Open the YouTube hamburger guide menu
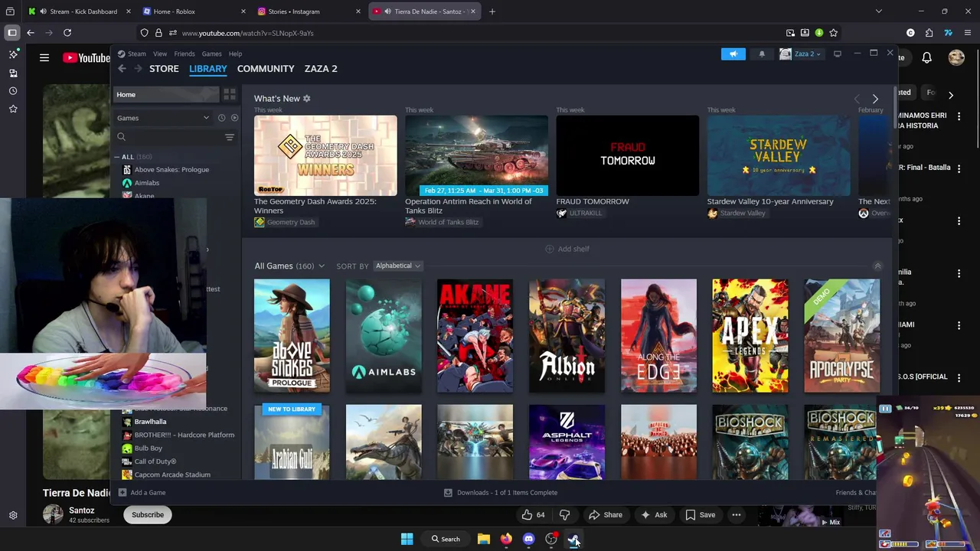This screenshot has width=980, height=551. [x=44, y=57]
